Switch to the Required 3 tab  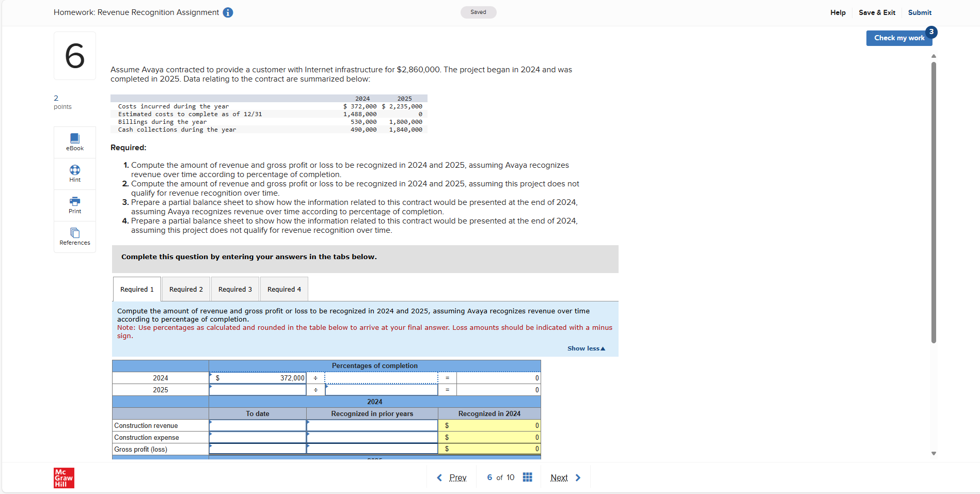coord(235,289)
